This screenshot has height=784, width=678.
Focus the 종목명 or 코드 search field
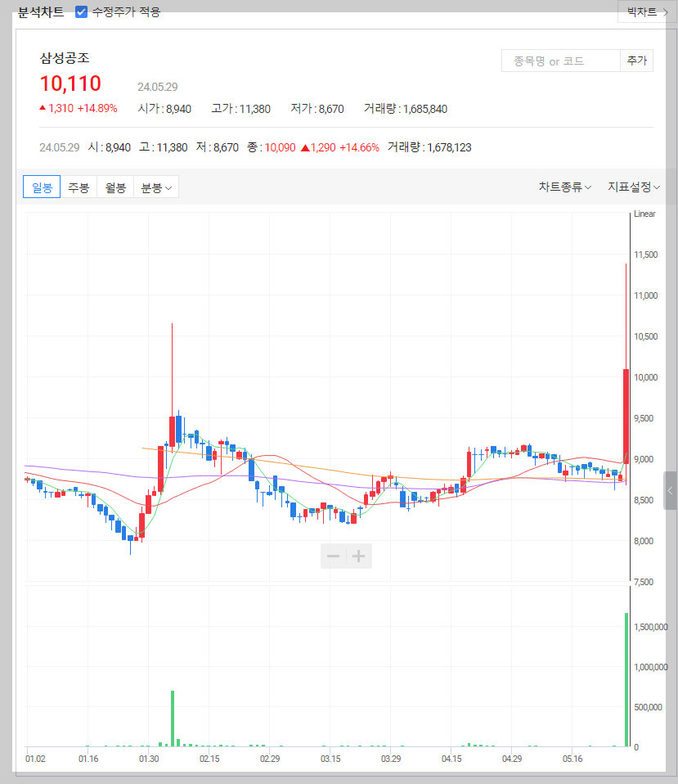point(560,61)
